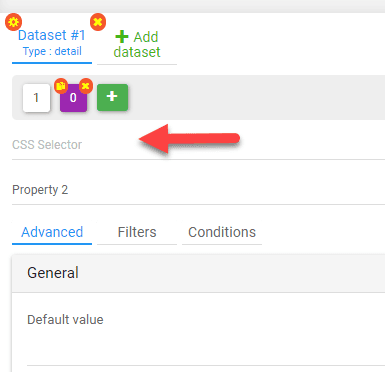Collapse the General section header
The image size is (385, 372).
tap(198, 273)
